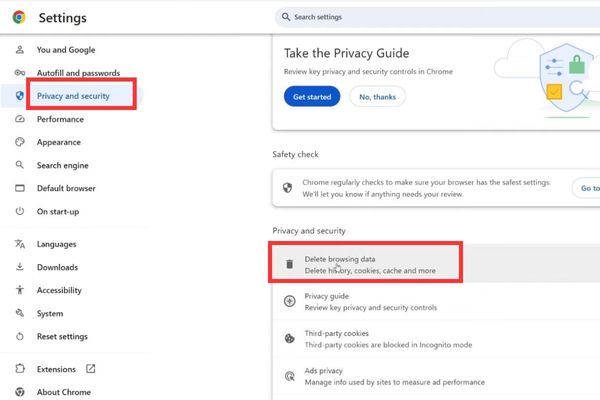The width and height of the screenshot is (600, 400).
Task: Open System settings
Action: (x=50, y=313)
